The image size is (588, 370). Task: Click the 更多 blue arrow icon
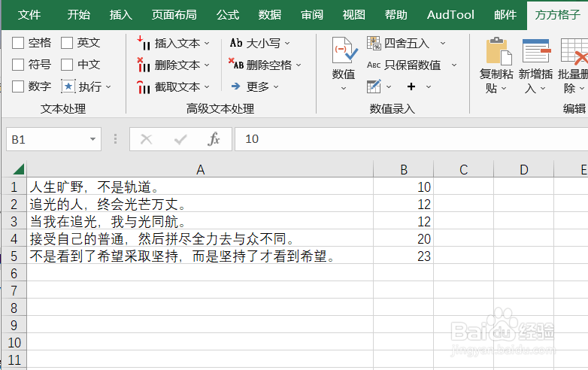pyautogui.click(x=236, y=86)
